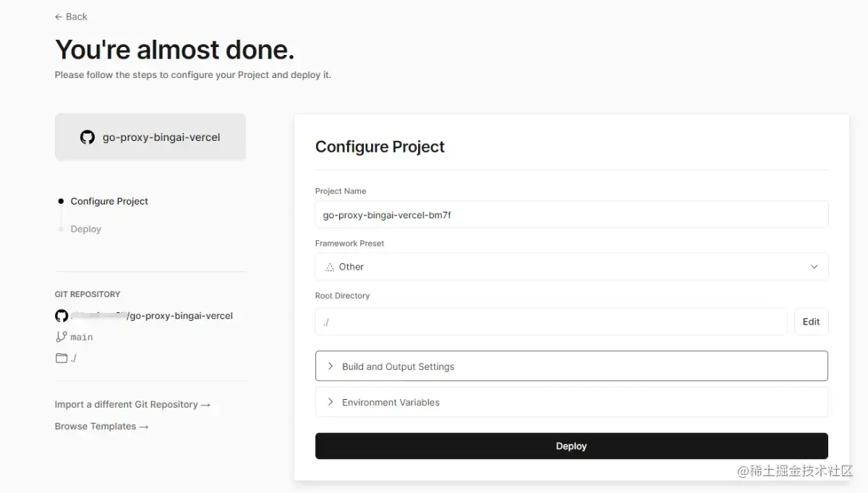Click the back arrow icon
The height and width of the screenshot is (493, 868).
coord(58,17)
